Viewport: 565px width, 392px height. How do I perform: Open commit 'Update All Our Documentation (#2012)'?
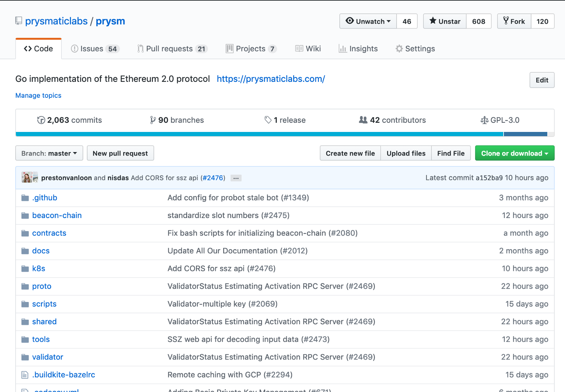(x=238, y=251)
